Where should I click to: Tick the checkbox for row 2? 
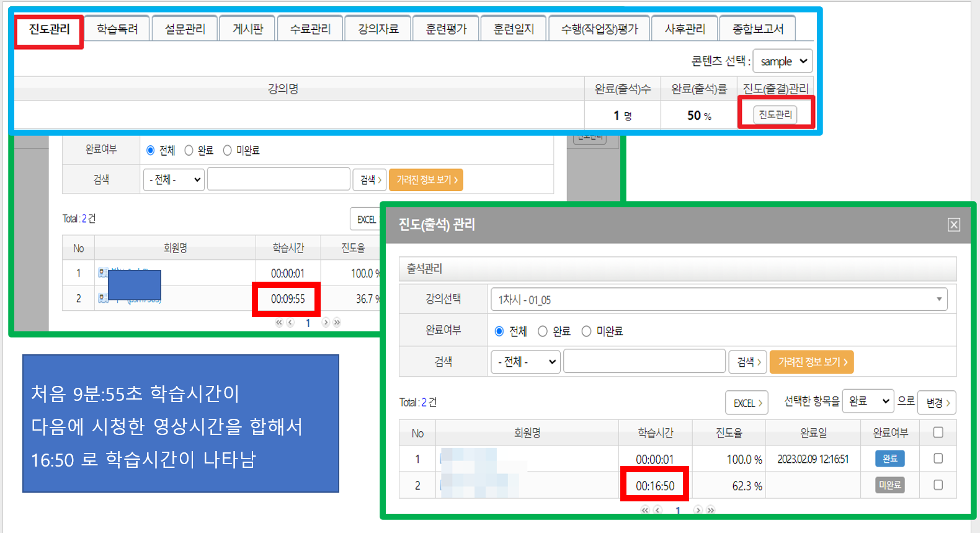click(938, 485)
